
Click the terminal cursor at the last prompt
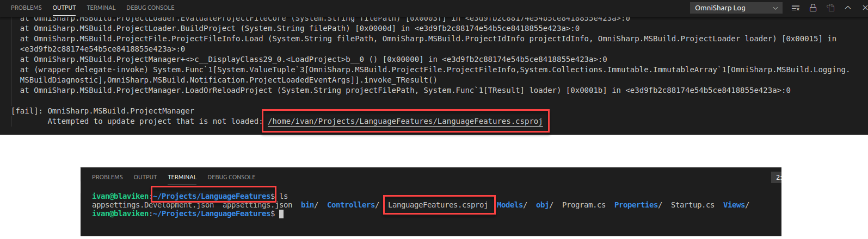pos(281,214)
